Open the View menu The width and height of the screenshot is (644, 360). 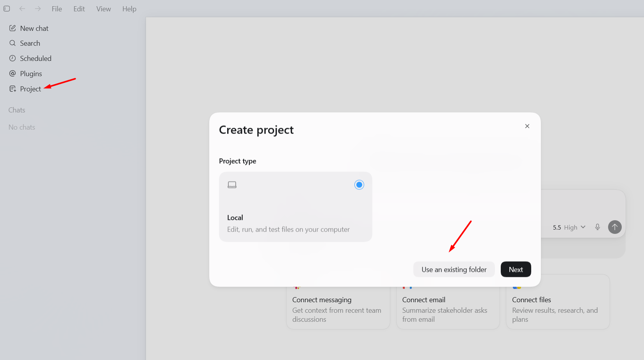103,9
